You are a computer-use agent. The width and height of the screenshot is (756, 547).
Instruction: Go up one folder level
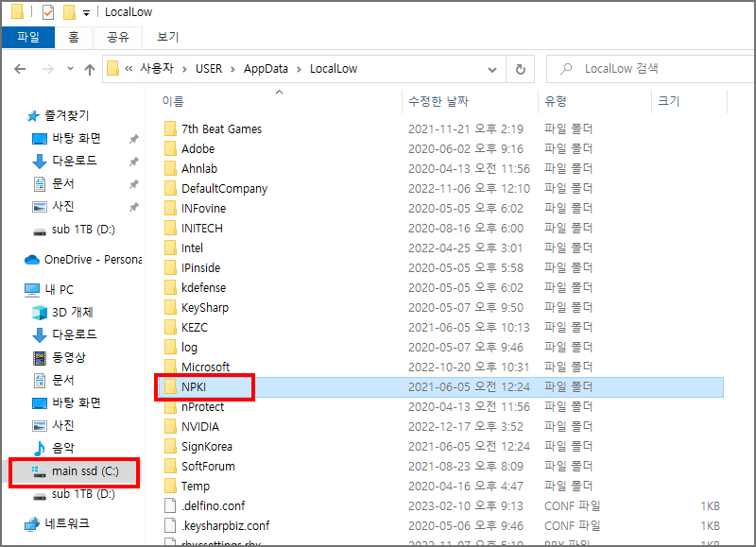(x=90, y=69)
